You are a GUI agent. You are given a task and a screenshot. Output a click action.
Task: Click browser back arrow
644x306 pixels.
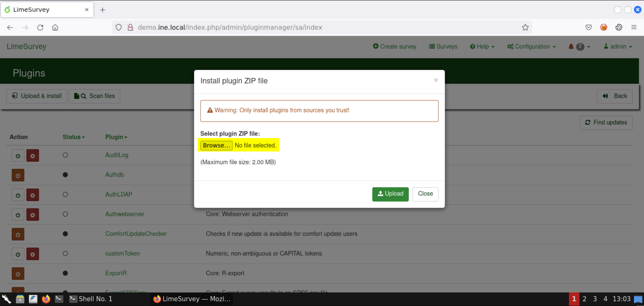pyautogui.click(x=10, y=27)
